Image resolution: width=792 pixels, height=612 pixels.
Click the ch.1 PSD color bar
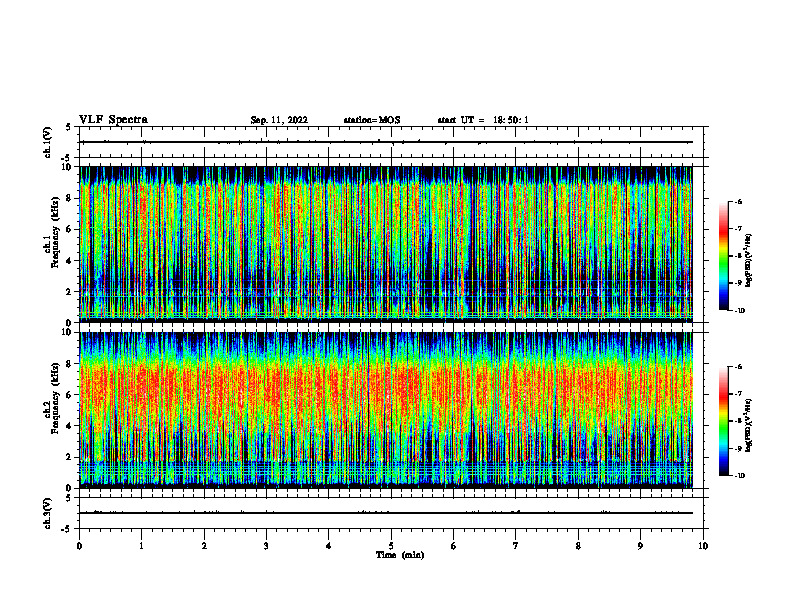[723, 256]
